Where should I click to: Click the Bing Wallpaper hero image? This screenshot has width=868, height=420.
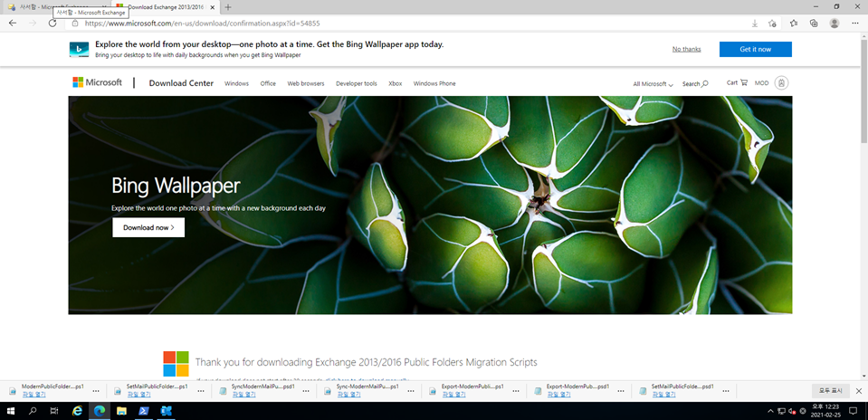pos(430,205)
